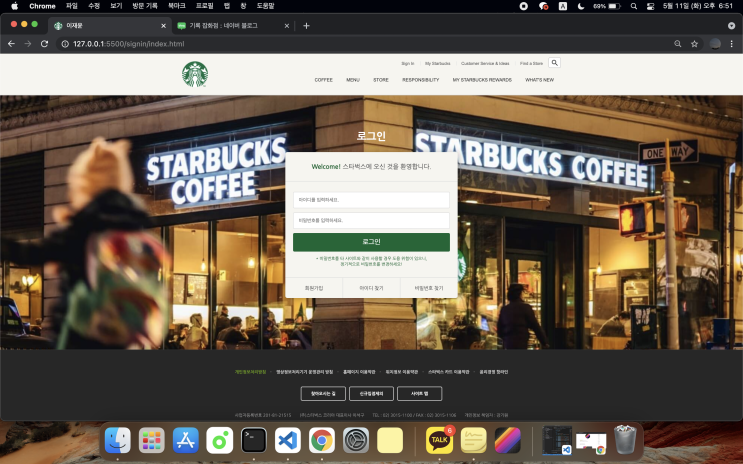Open MY STARBUCKS REWARDS navigation item
The image size is (743, 464).
[x=482, y=80]
